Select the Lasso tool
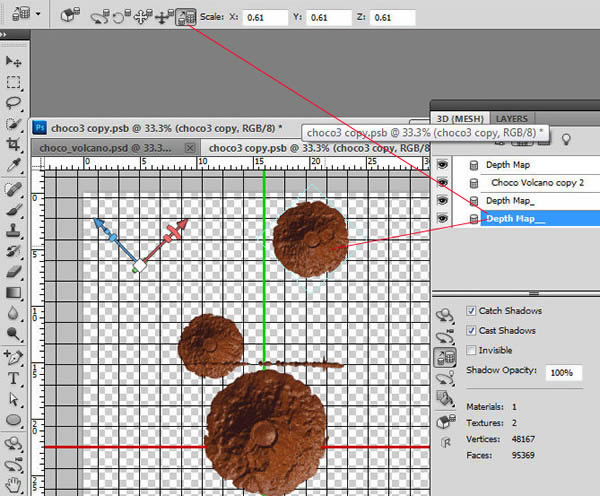This screenshot has height=496, width=600. pos(14,103)
